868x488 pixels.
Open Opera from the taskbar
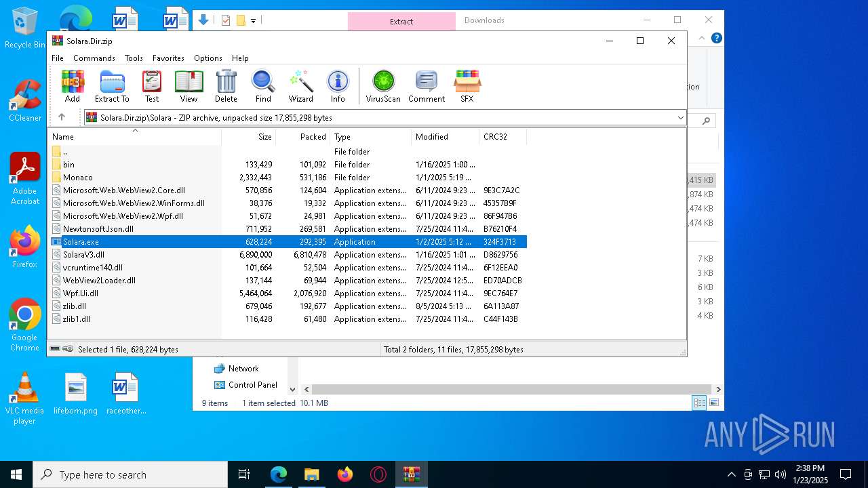(x=378, y=474)
